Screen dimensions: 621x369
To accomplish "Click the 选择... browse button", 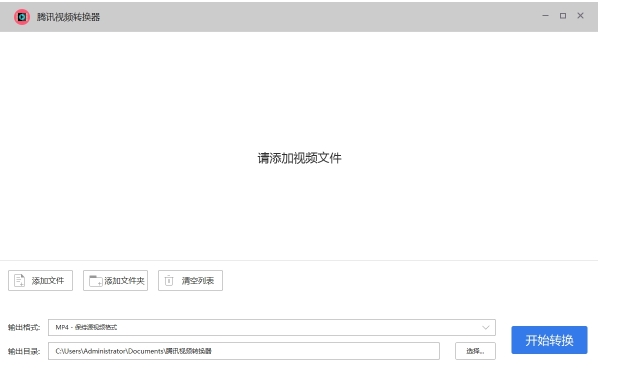I will pos(475,351).
